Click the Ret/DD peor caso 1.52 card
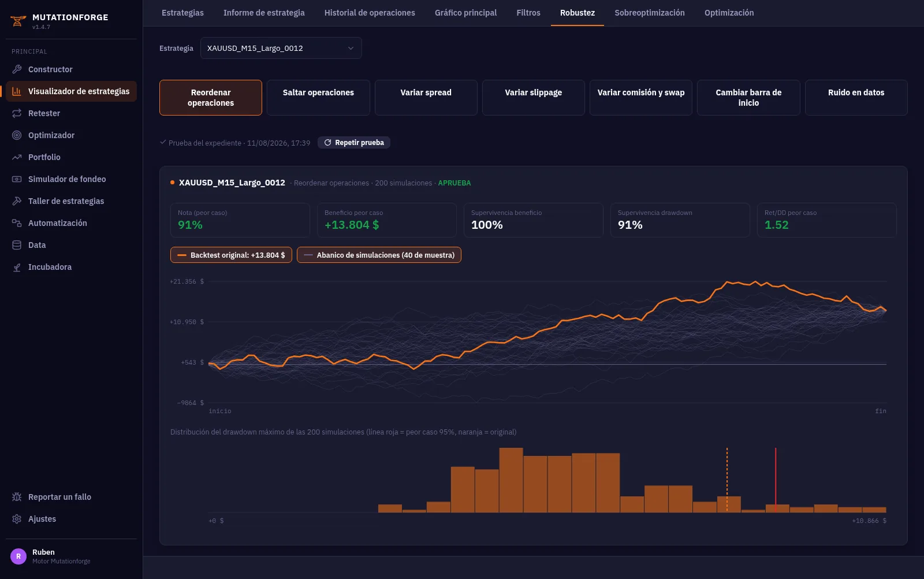Screen dimensions: 924x579 827,220
